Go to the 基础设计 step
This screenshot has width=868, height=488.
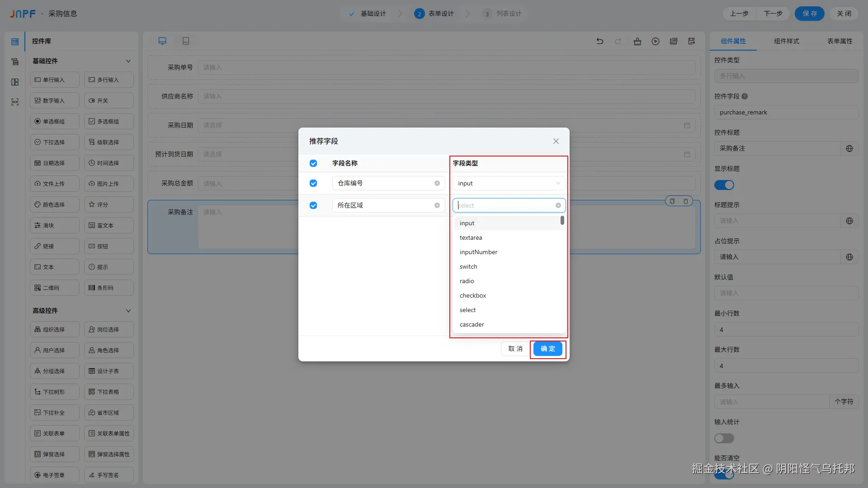pos(368,14)
